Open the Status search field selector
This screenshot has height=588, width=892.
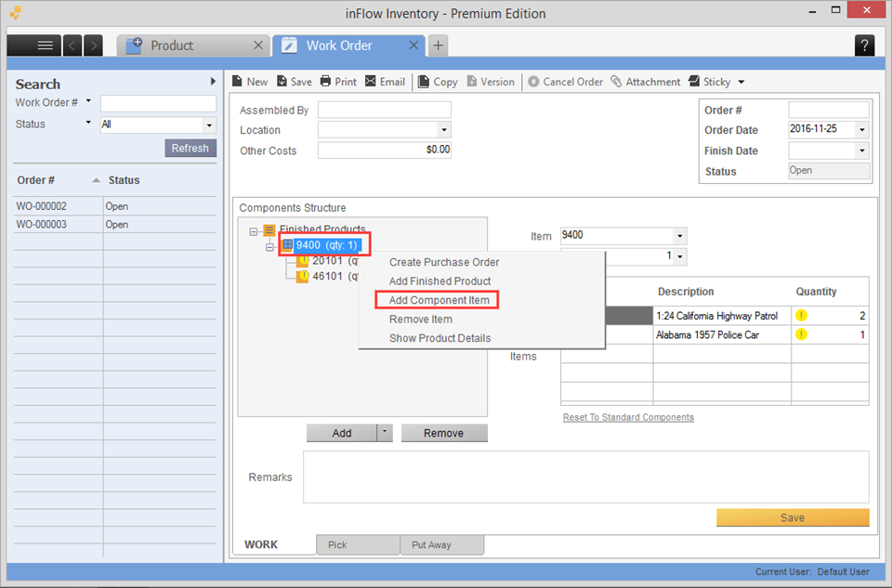pyautogui.click(x=88, y=123)
